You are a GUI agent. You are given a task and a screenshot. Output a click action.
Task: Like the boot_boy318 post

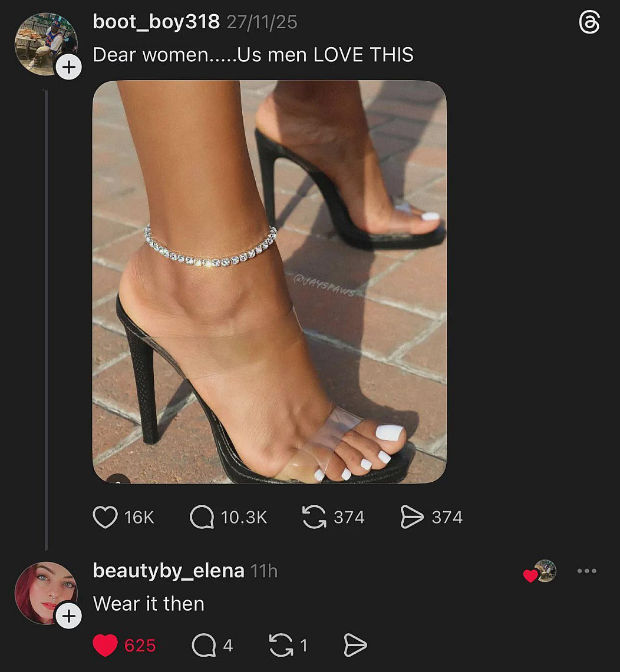[105, 518]
